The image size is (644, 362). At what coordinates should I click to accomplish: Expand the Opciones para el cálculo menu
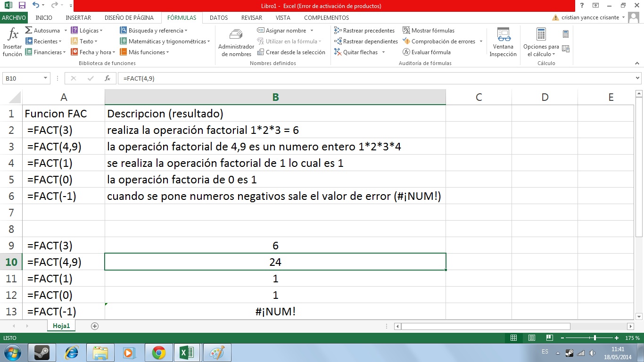pyautogui.click(x=541, y=50)
